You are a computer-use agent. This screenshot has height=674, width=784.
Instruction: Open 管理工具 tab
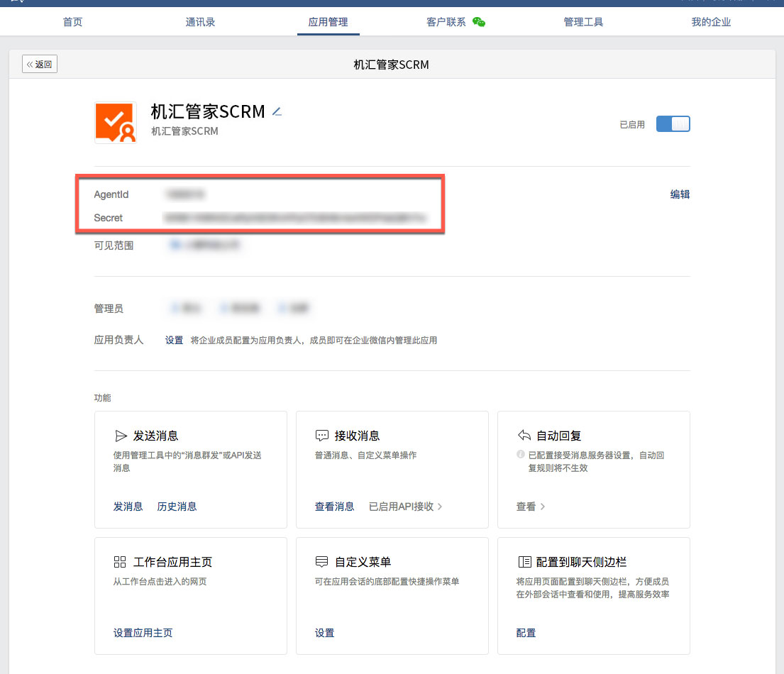point(583,22)
